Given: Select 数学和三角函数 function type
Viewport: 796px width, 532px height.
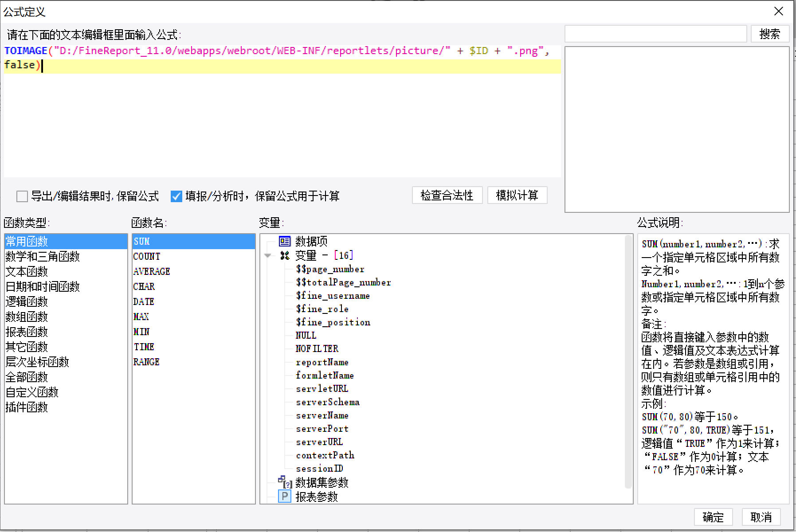Looking at the screenshot, I should pyautogui.click(x=66, y=257).
